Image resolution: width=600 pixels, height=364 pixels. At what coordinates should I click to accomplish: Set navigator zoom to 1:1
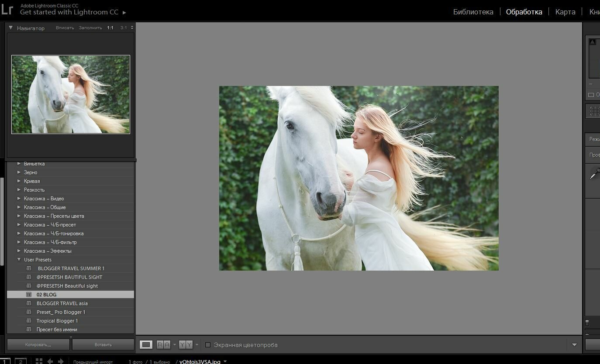click(x=110, y=28)
